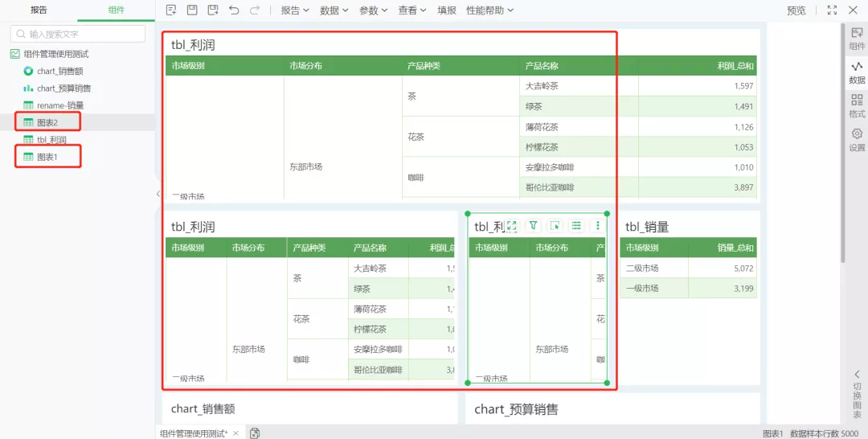
Task: Open the 查看 dropdown menu
Action: 412,10
